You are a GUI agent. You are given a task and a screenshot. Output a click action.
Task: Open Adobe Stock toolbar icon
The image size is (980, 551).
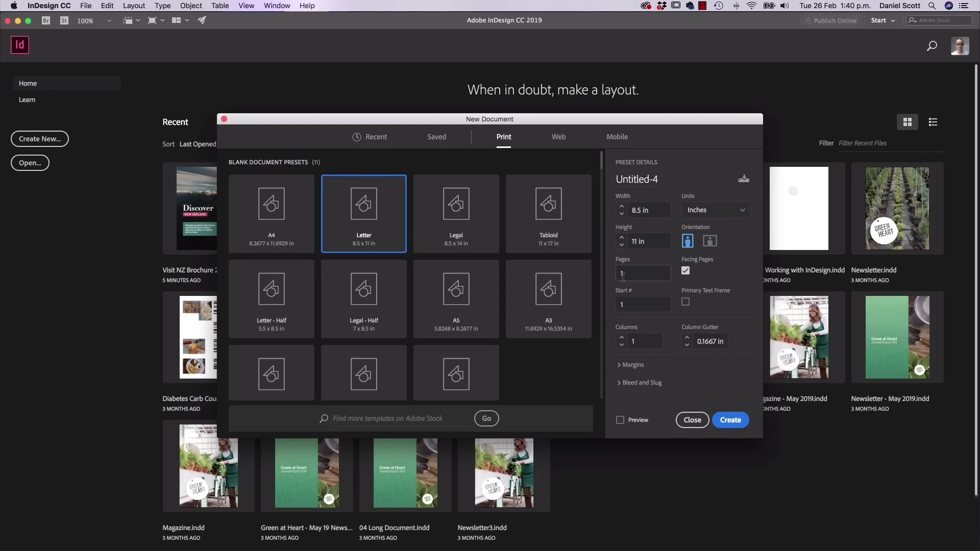[64, 20]
